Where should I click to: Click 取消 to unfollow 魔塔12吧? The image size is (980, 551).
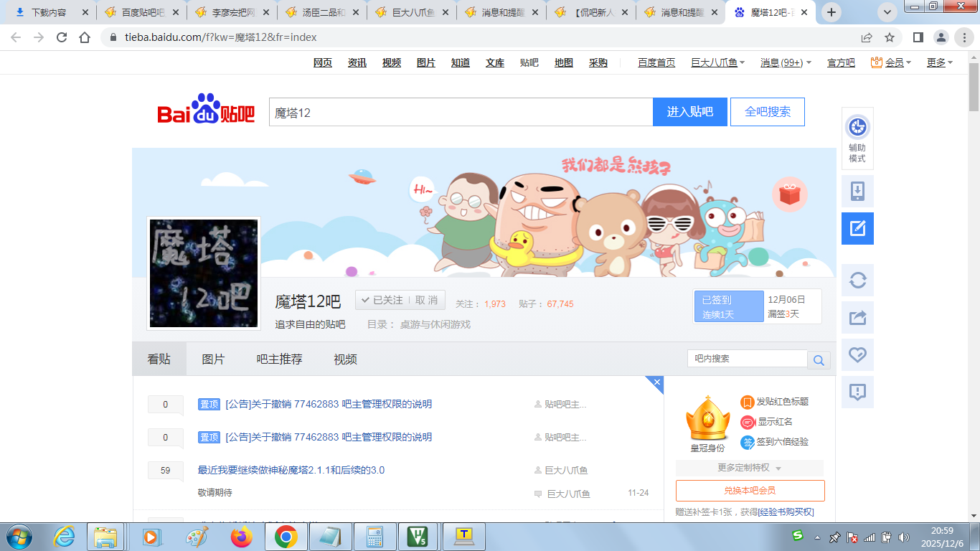[426, 301]
